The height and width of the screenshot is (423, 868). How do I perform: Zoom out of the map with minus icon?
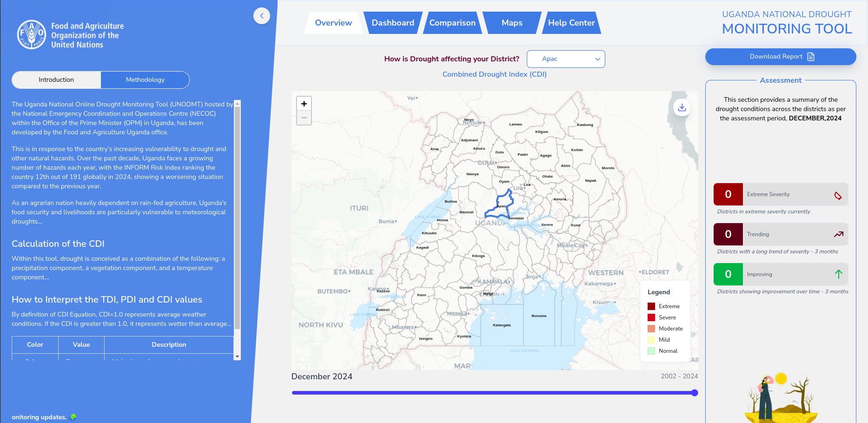coord(304,118)
